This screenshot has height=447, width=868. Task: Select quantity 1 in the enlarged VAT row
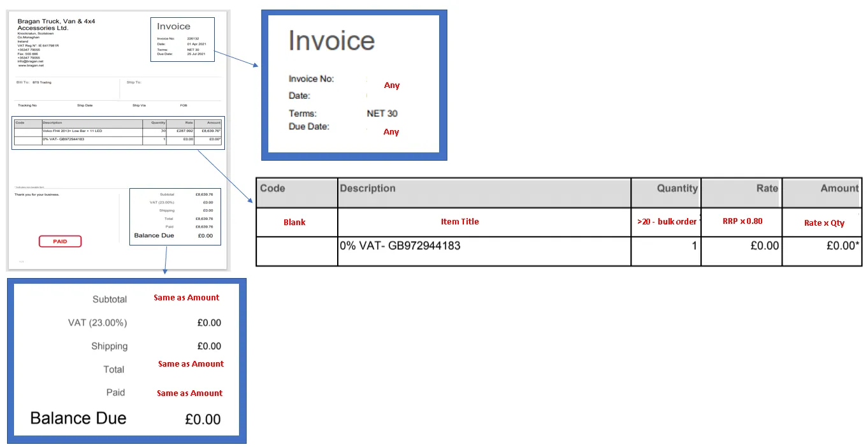pos(695,245)
